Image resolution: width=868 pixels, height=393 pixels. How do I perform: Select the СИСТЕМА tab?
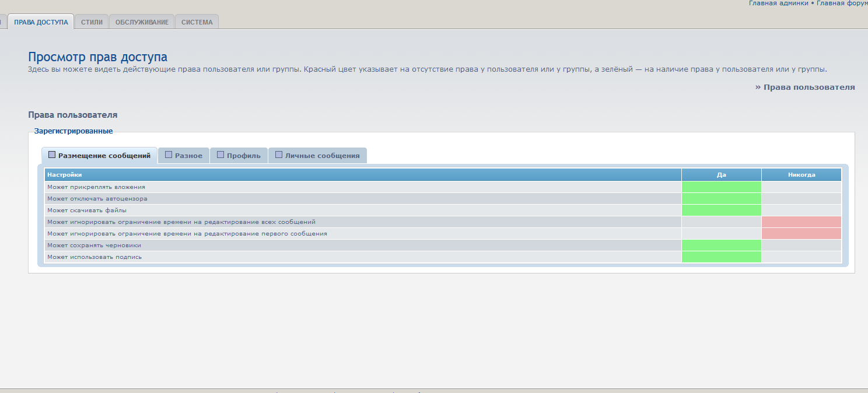tap(197, 22)
